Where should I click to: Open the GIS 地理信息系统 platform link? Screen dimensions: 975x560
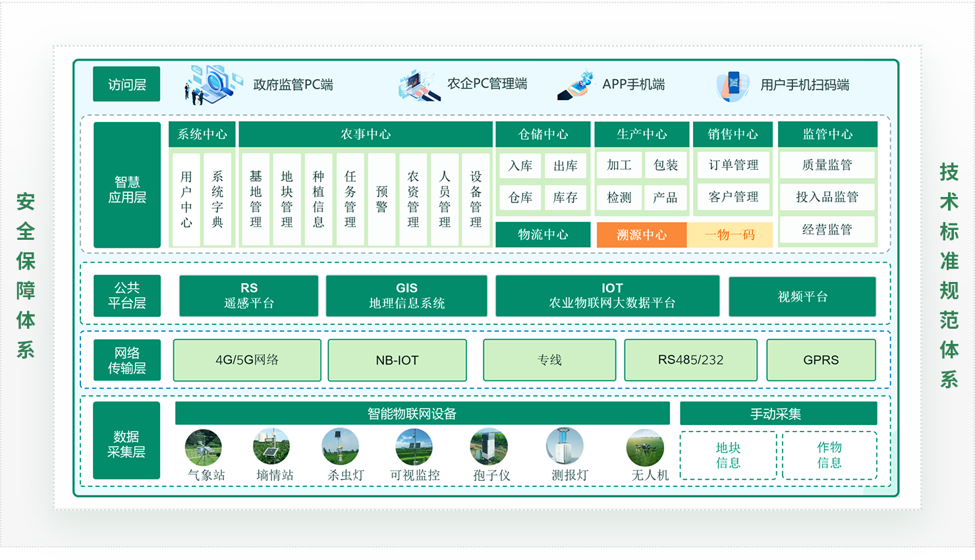(406, 295)
